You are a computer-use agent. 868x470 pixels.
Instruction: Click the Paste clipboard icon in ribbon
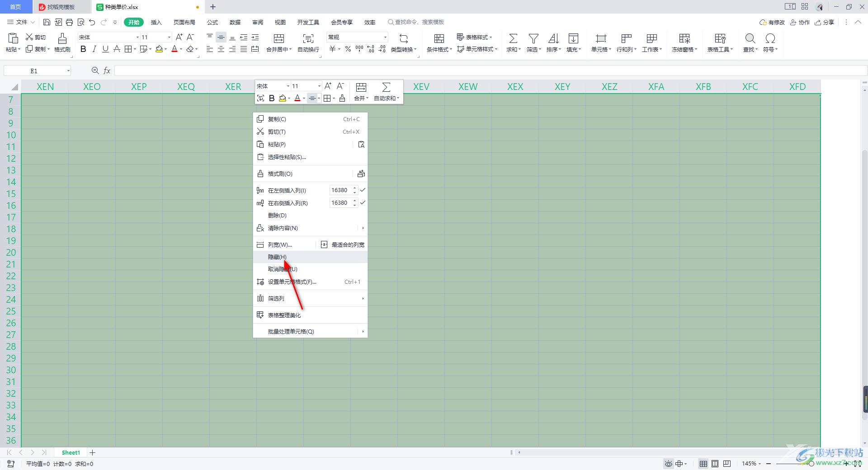tap(13, 38)
